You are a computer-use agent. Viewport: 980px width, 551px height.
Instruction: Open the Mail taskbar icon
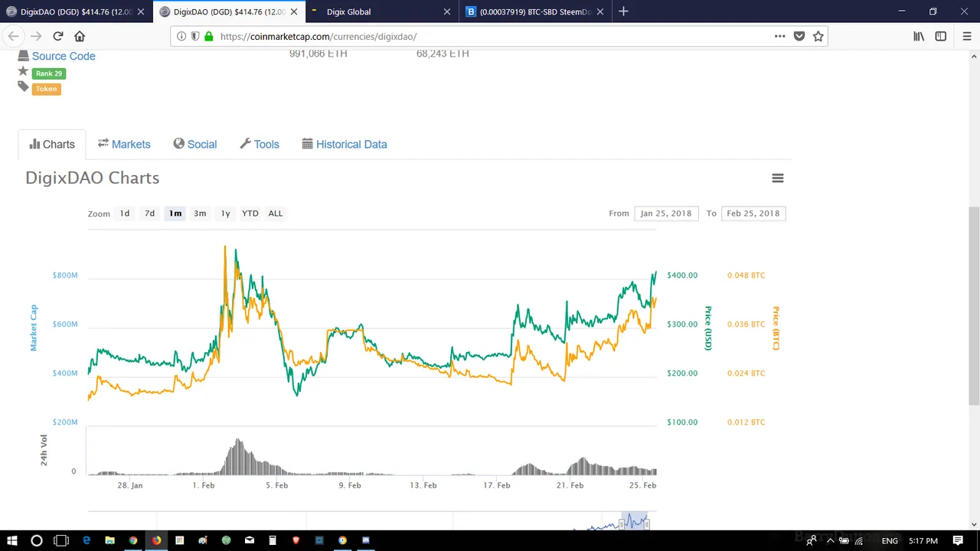pyautogui.click(x=250, y=540)
